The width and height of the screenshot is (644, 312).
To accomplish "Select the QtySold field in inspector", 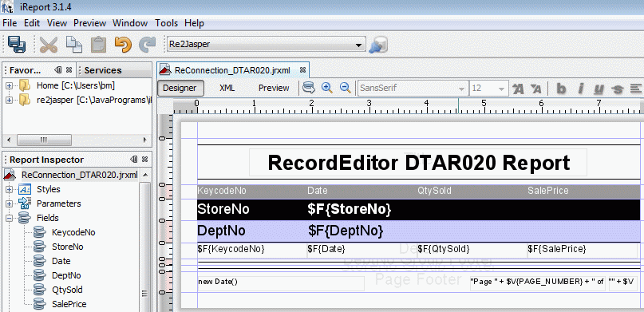I will click(67, 290).
